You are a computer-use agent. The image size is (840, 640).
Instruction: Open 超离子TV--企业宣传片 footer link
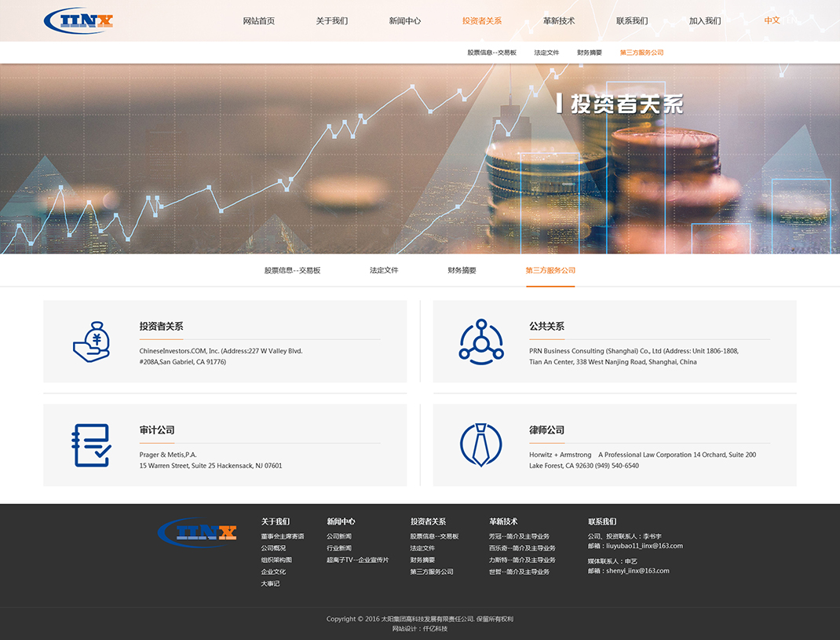click(357, 560)
